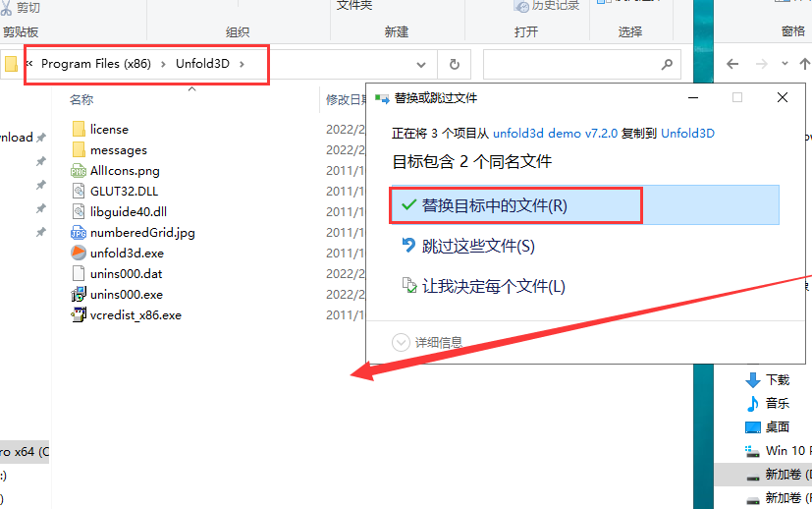Select libguide40.dll file name
812x509 pixels.
pos(129,211)
